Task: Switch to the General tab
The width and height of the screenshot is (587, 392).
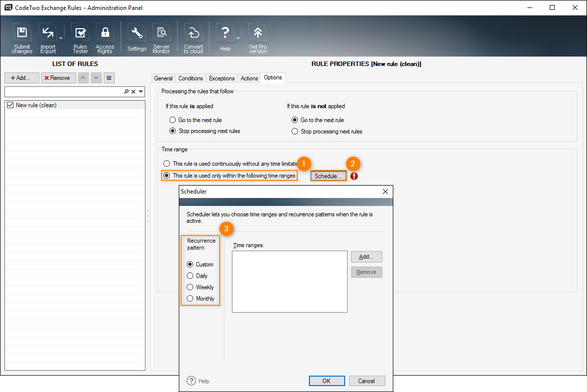Action: pos(163,78)
